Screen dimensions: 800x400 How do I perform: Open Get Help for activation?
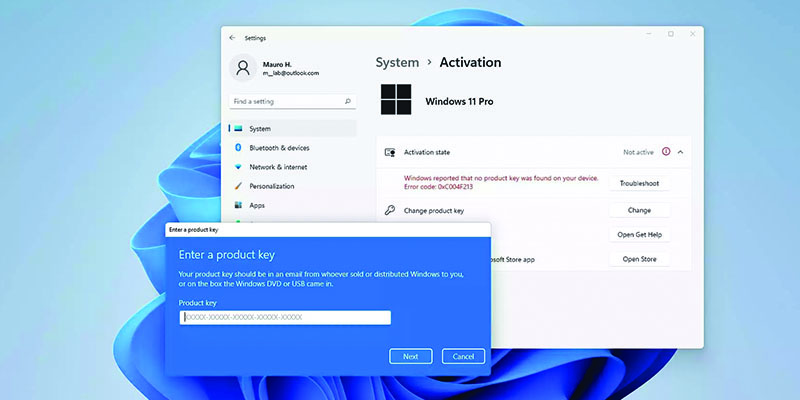pyautogui.click(x=638, y=235)
